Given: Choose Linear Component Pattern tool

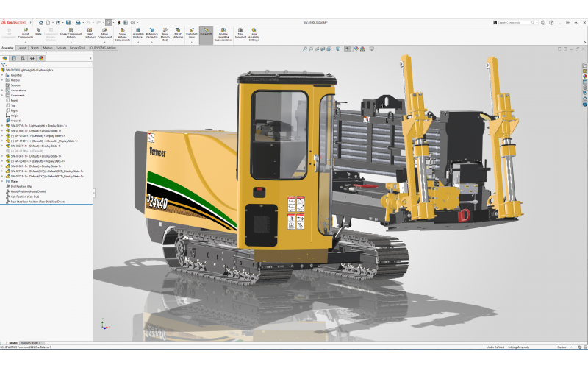Looking at the screenshot, I should point(71,33).
